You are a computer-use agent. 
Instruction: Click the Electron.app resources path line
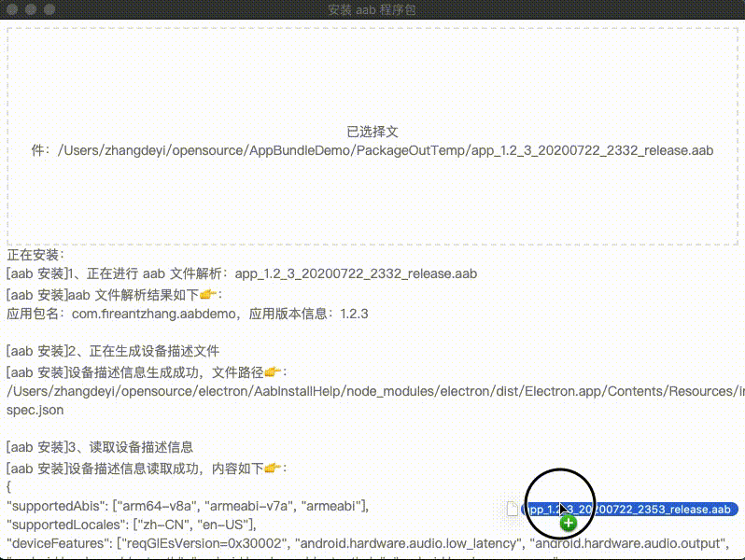click(375, 391)
